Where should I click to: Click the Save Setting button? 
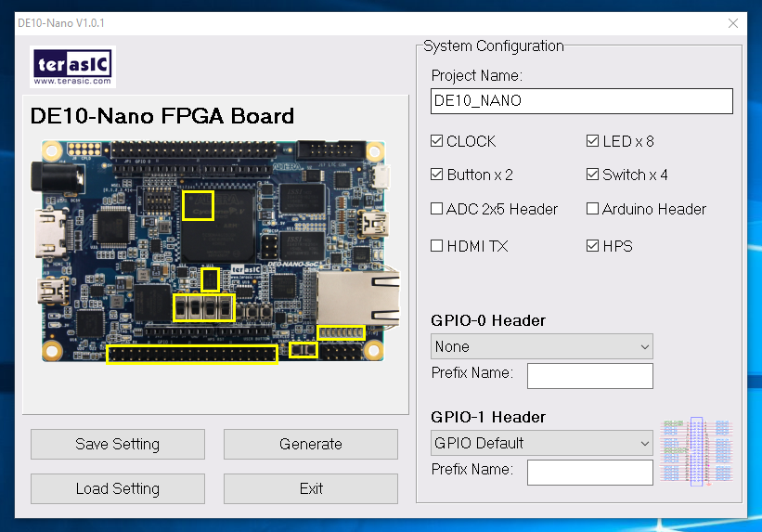[118, 444]
